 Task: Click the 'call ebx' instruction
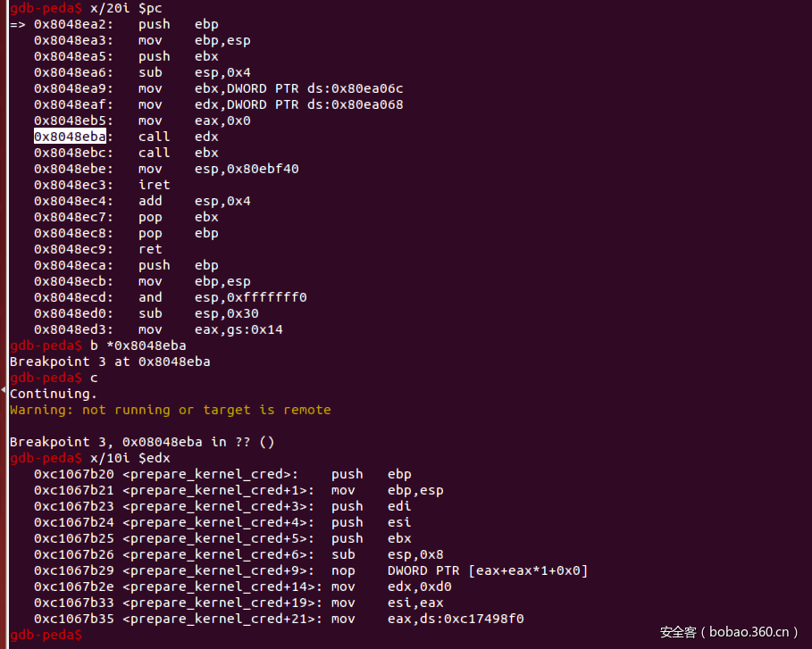(178, 153)
